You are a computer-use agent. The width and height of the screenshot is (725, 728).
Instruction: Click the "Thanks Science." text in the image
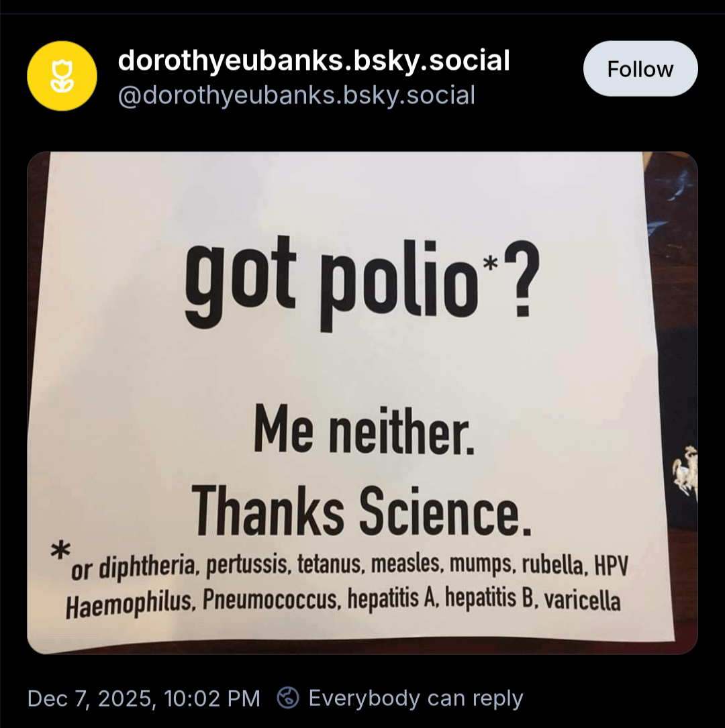point(362,512)
